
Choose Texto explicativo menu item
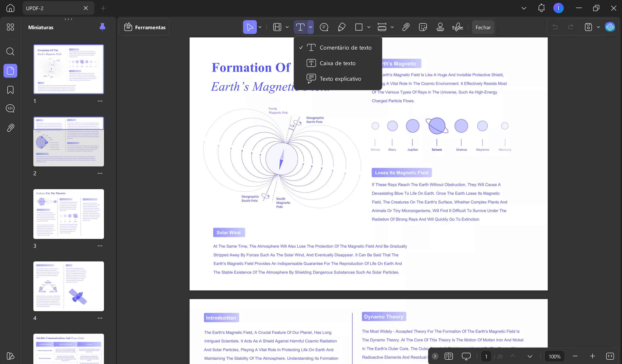(x=340, y=79)
